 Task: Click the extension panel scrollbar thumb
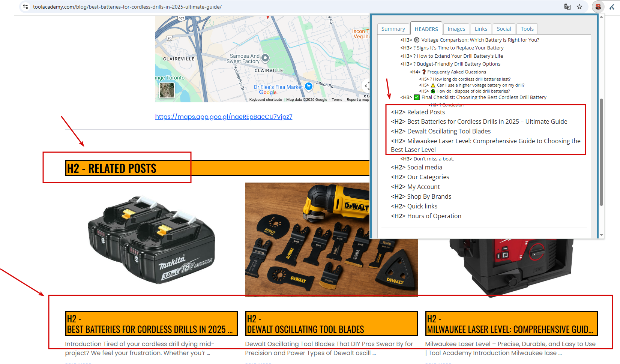pyautogui.click(x=601, y=152)
